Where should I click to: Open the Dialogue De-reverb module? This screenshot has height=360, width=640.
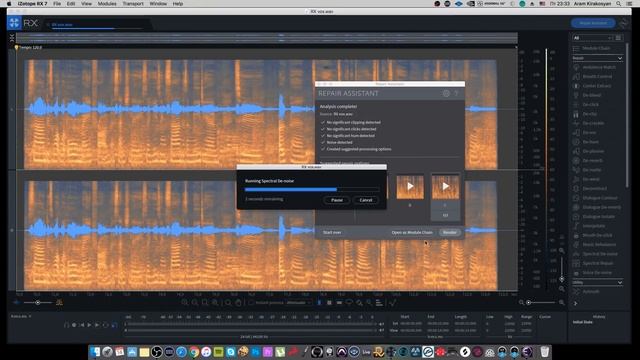click(x=601, y=207)
